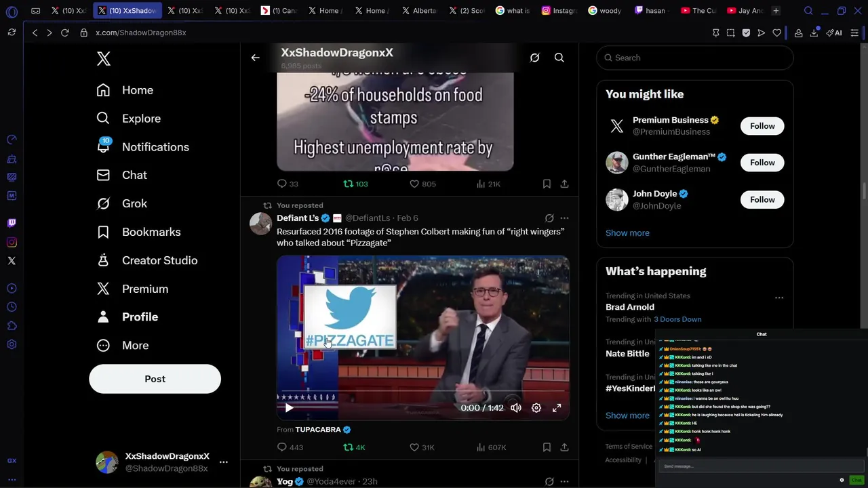The height and width of the screenshot is (488, 868).
Task: Follow Premium Business
Action: (x=762, y=126)
